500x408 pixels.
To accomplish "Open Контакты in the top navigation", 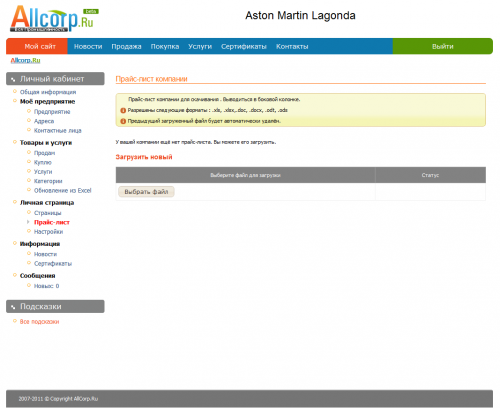I will pos(292,47).
